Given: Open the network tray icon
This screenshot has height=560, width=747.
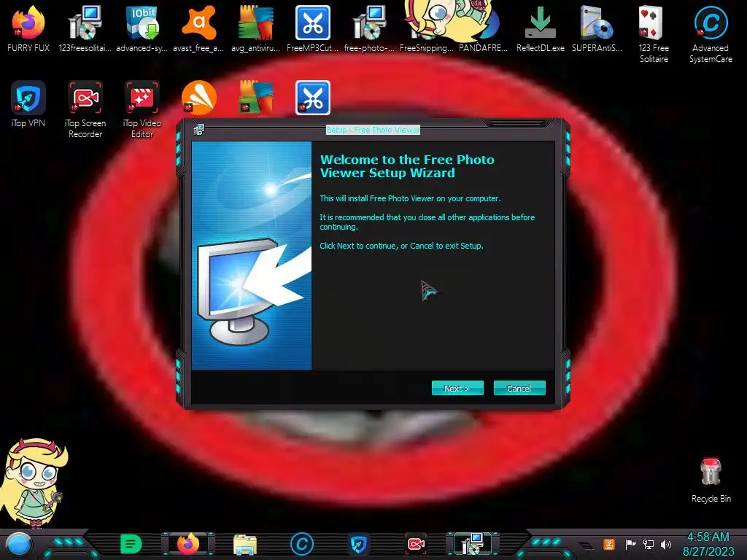Looking at the screenshot, I should [649, 544].
